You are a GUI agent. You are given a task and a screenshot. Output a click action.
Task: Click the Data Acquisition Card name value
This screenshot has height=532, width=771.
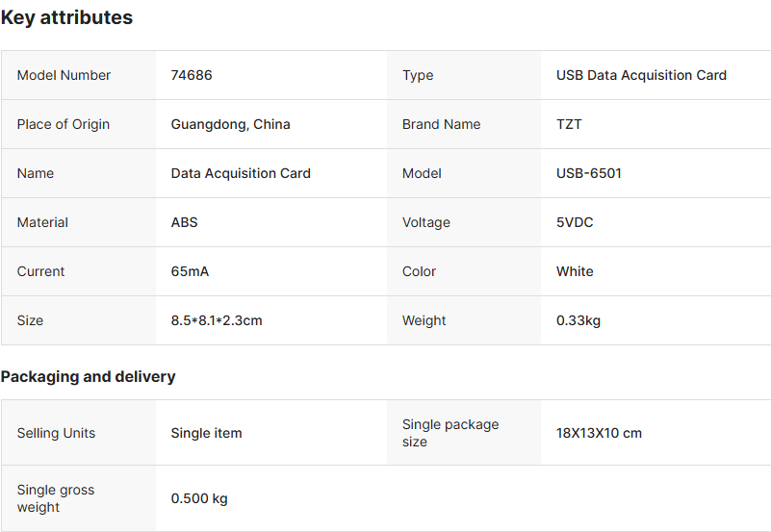point(241,173)
